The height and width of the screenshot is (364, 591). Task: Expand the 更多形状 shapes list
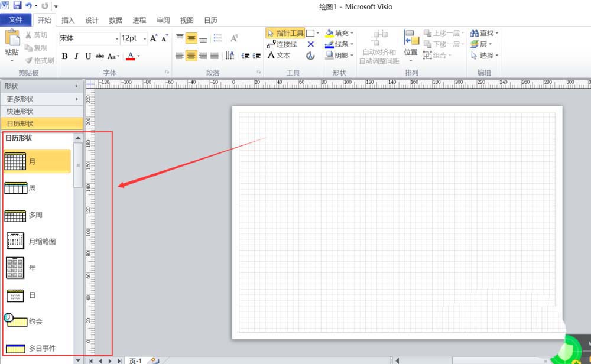[x=24, y=99]
